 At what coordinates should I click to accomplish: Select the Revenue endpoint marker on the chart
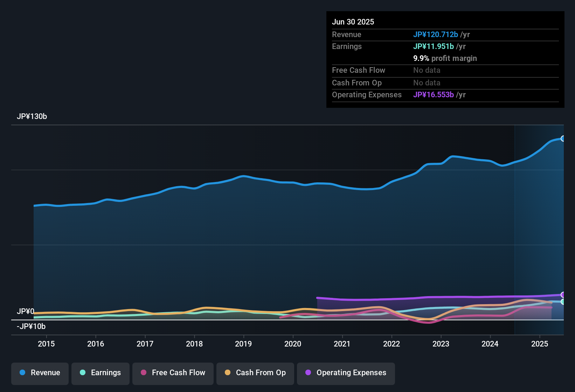(563, 139)
